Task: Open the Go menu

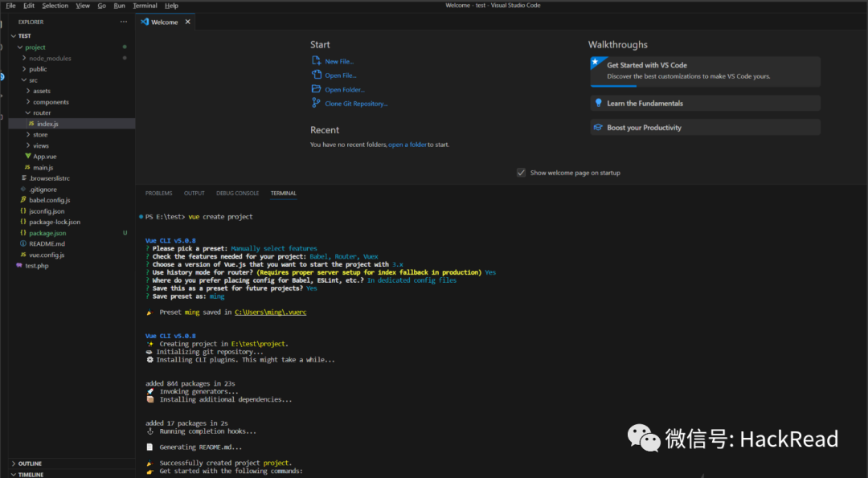Action: (x=102, y=6)
